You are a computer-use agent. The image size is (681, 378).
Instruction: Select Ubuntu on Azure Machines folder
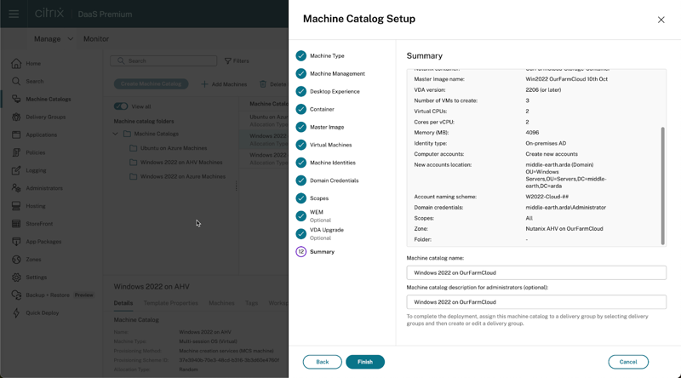173,148
